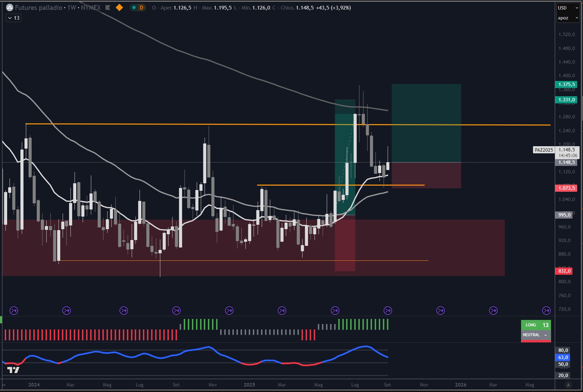583x392 pixels.
Task: Toggle auto scale with the A button
Action: pyautogui.click(x=568, y=385)
